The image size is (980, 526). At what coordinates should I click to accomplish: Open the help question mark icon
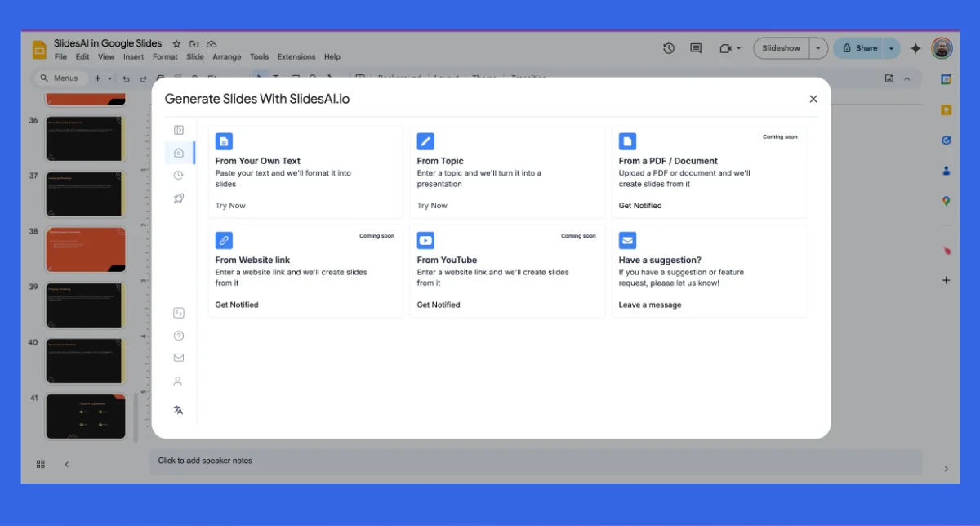coord(179,336)
